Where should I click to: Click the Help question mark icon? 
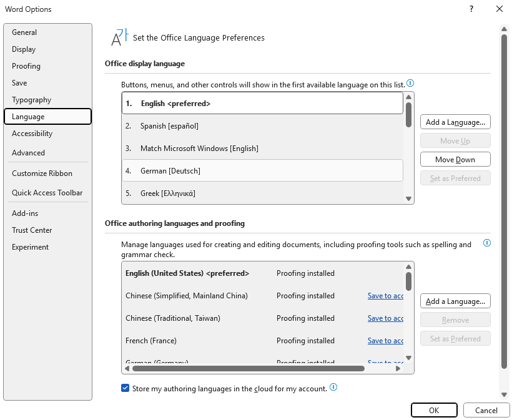point(473,9)
